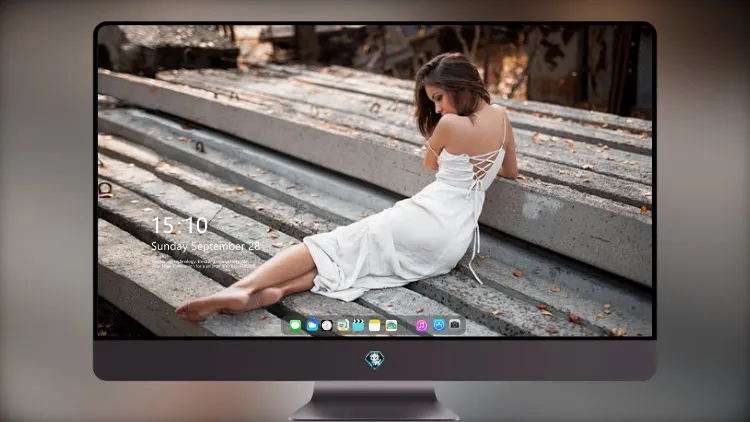
Task: Open the app between Clock and Videos
Action: (342, 326)
